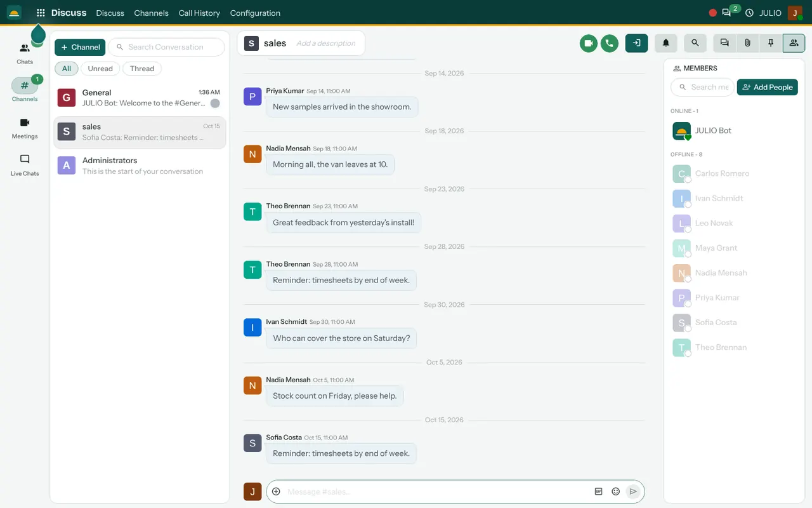This screenshot has width=812, height=508.
Task: Open Call History menu
Action: pos(199,13)
